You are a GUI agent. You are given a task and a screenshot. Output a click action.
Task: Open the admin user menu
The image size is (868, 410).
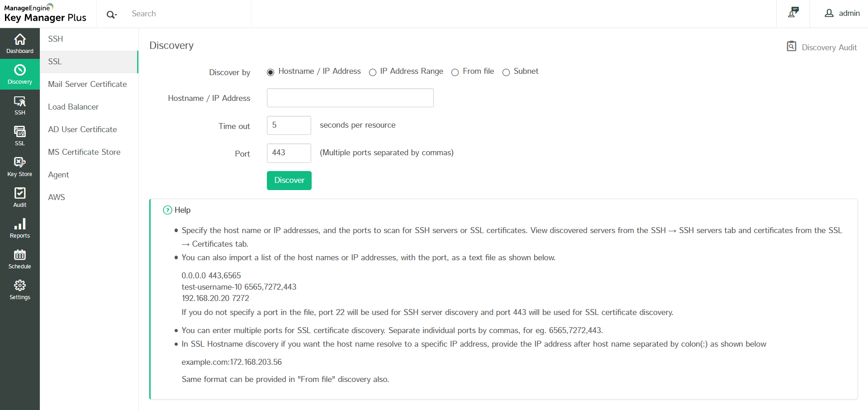[842, 14]
